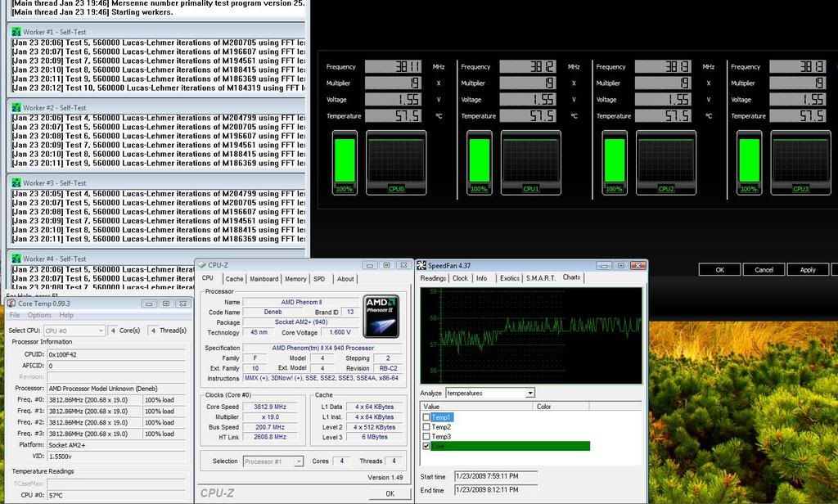
Task: Click the Prime95 icon beside Worker #4 Self-Test
Action: pos(16,259)
